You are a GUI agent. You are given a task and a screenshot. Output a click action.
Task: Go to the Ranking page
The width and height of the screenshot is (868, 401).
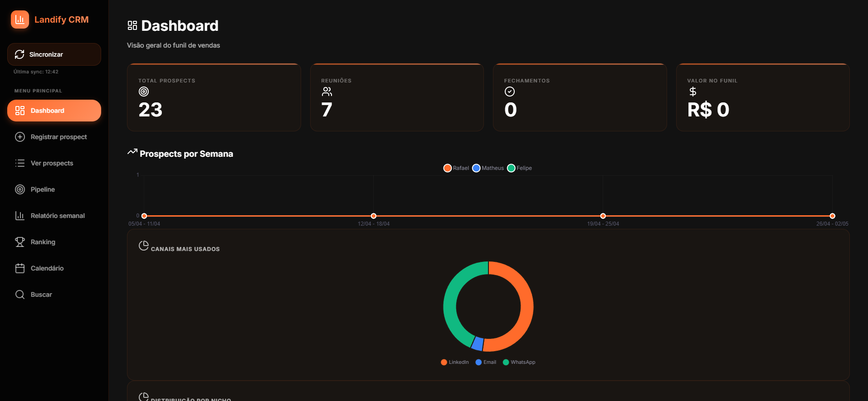pyautogui.click(x=54, y=242)
